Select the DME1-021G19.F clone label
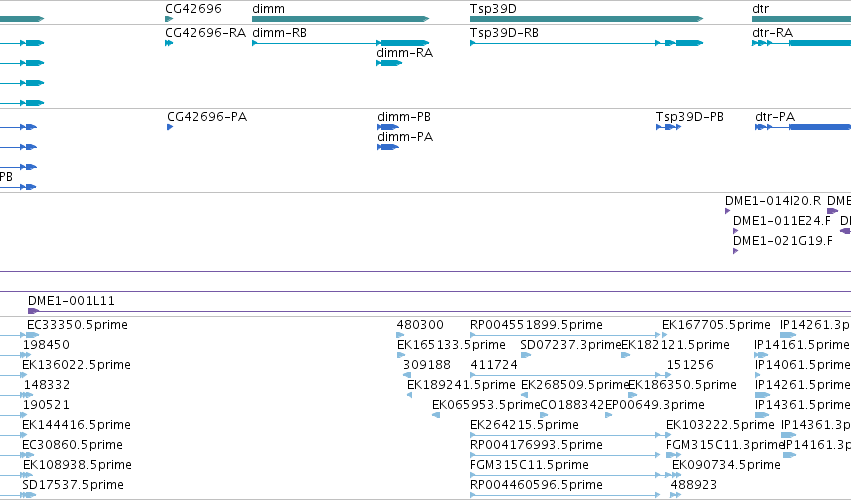This screenshot has width=851, height=500. click(782, 241)
